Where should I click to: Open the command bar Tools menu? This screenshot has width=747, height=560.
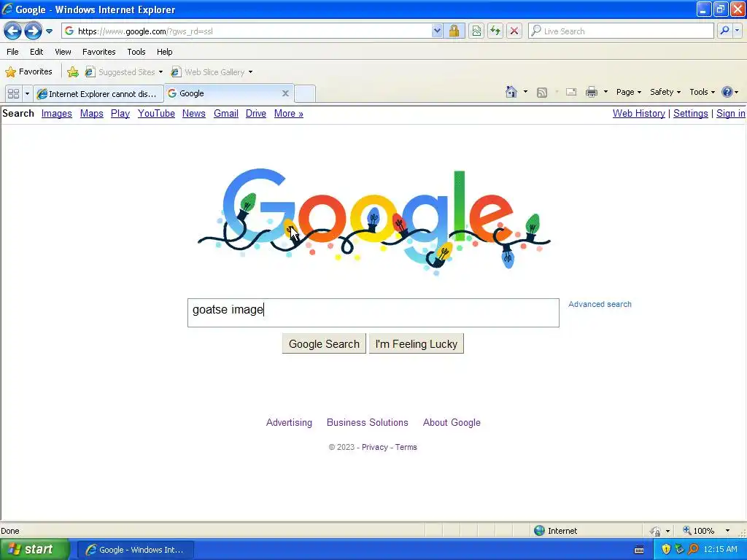tap(702, 92)
